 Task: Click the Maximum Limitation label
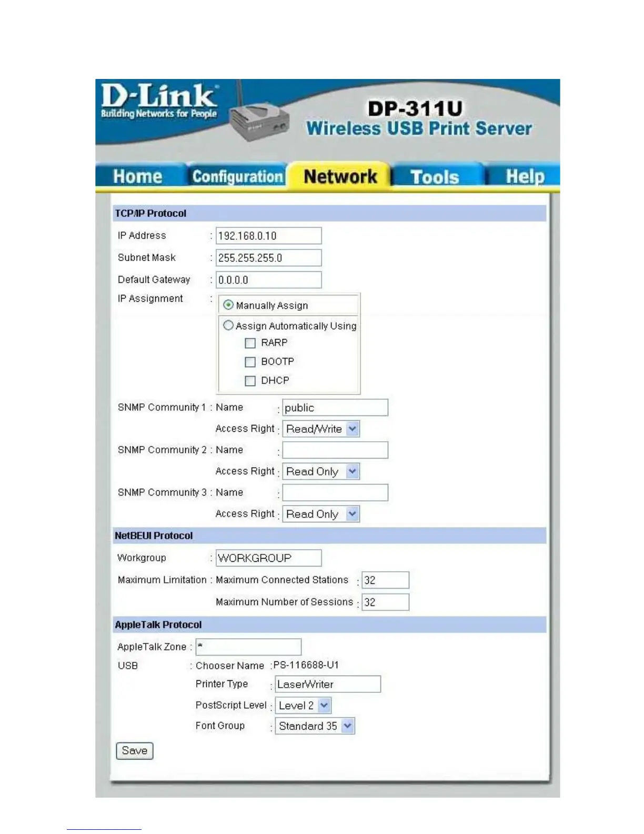[162, 580]
